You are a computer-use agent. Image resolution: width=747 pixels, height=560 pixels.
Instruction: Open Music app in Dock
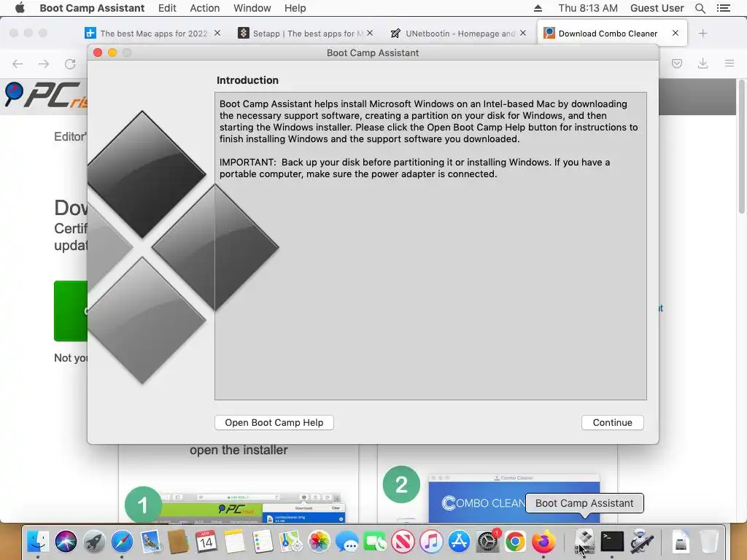tap(431, 542)
